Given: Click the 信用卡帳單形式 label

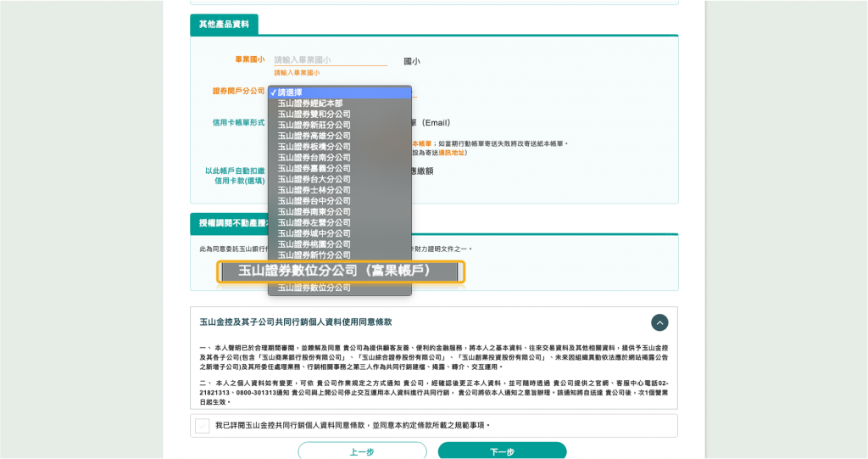Looking at the screenshot, I should tap(238, 122).
